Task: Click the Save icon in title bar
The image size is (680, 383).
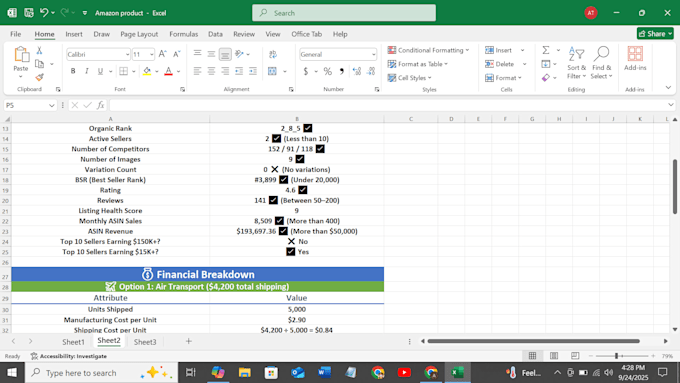Action: coord(29,13)
